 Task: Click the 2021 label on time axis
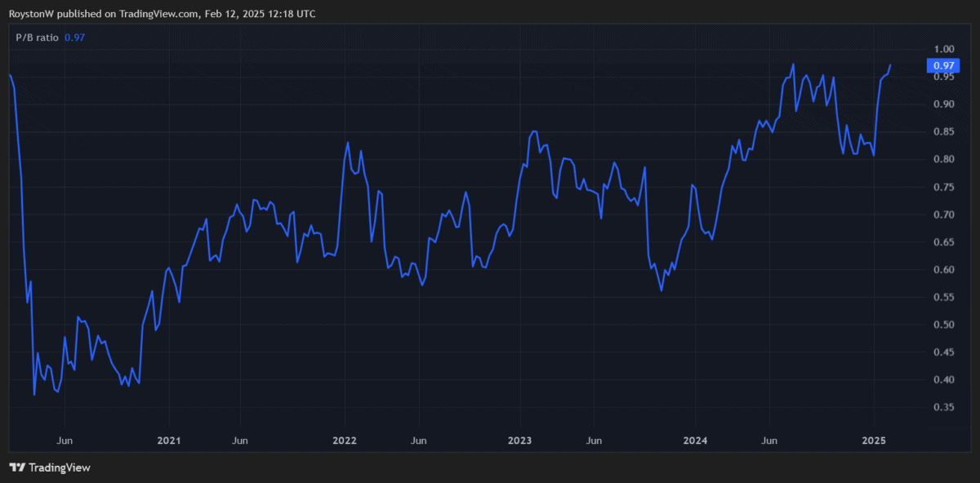coord(168,441)
